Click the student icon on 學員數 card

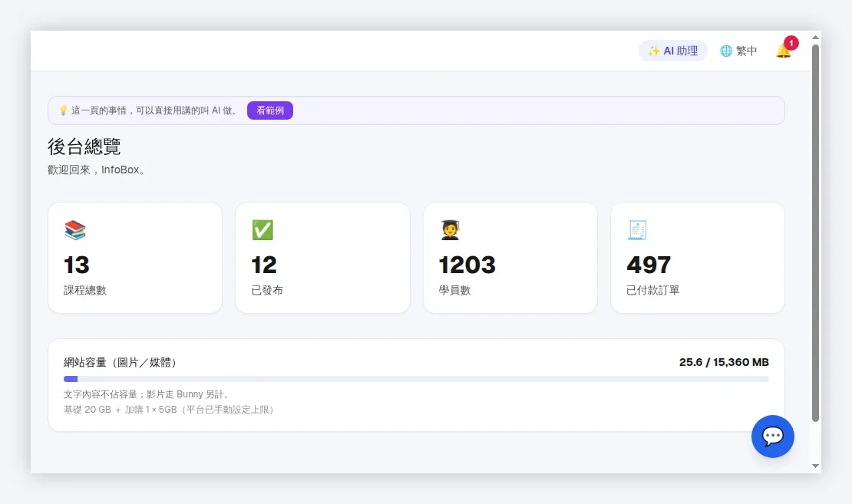tap(450, 229)
